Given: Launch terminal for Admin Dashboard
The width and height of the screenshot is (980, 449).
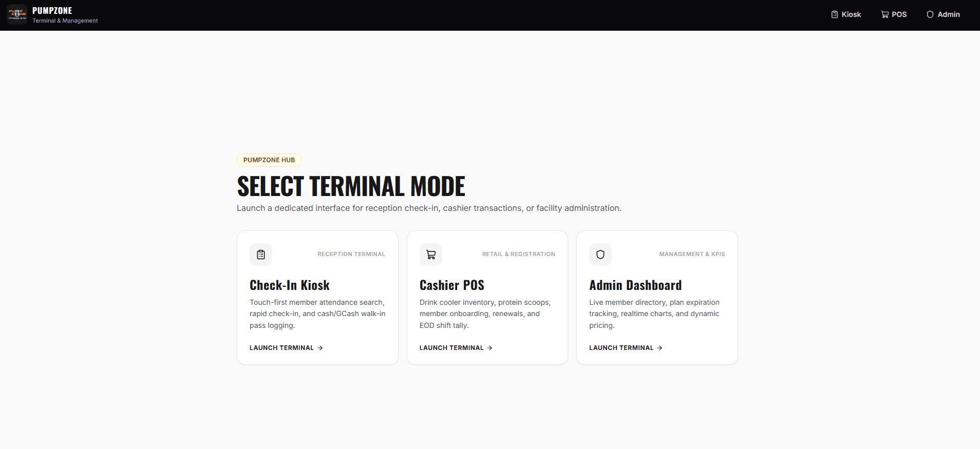Looking at the screenshot, I should [x=626, y=348].
